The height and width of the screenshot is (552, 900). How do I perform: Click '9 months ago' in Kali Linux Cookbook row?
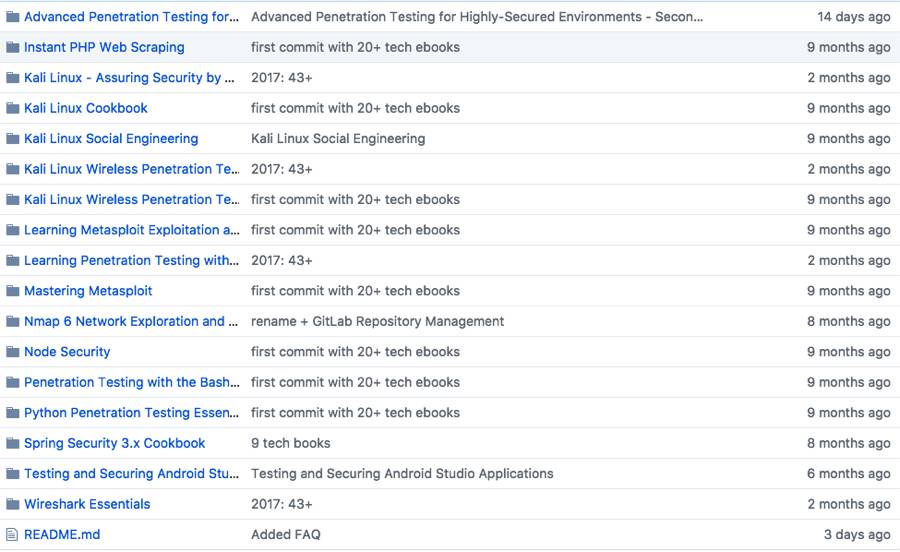[x=849, y=108]
